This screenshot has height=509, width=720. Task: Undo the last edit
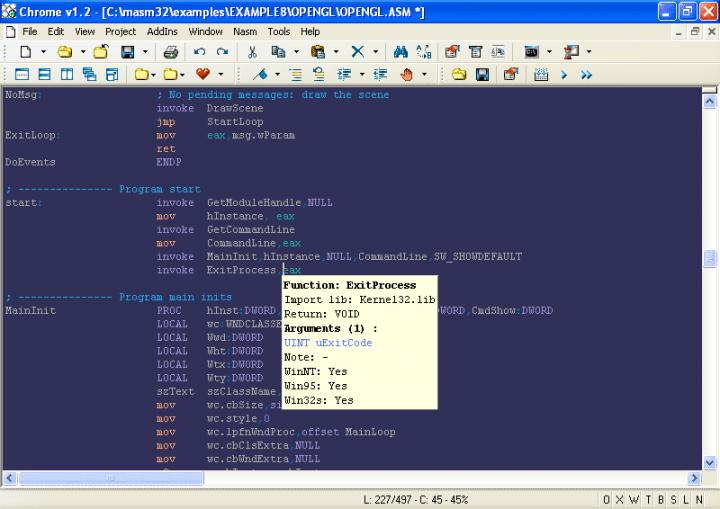tap(199, 51)
